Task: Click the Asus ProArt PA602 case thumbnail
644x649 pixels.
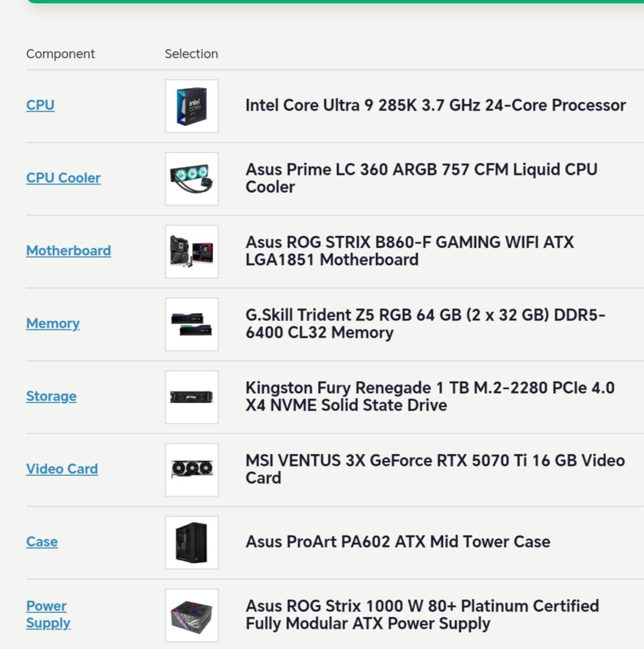Action: pyautogui.click(x=192, y=543)
